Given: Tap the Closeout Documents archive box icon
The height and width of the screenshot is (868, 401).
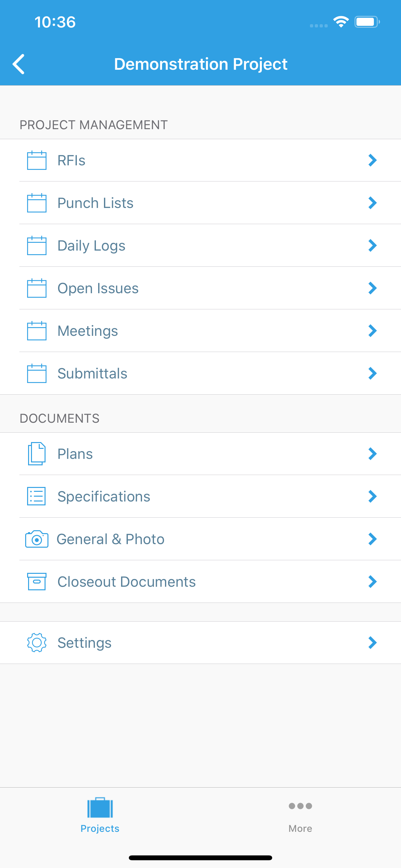Looking at the screenshot, I should tap(37, 582).
